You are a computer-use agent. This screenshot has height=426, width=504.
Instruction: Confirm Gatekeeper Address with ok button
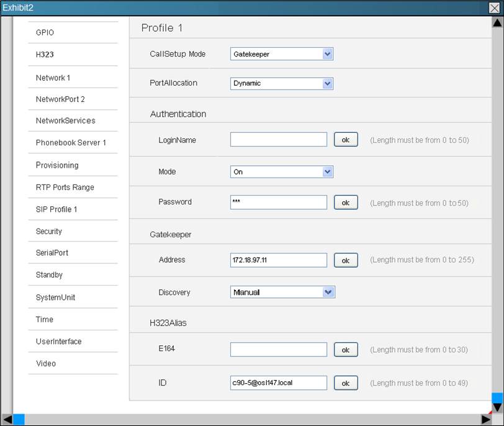[346, 261]
